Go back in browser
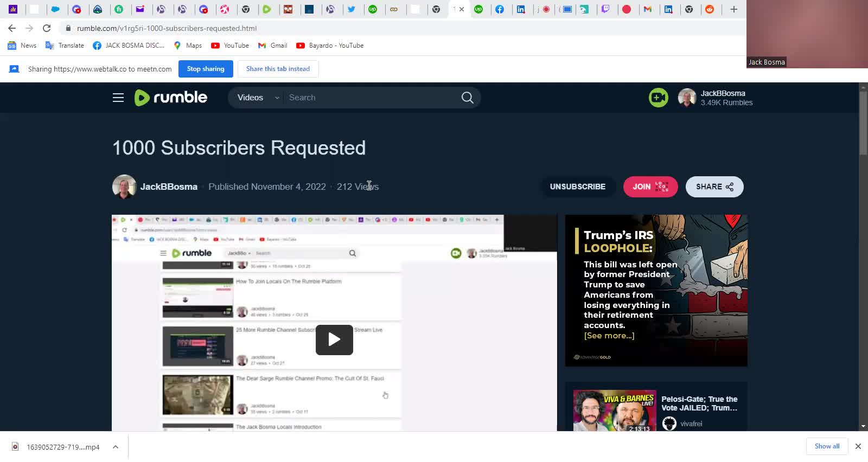The height and width of the screenshot is (462, 868). tap(12, 28)
